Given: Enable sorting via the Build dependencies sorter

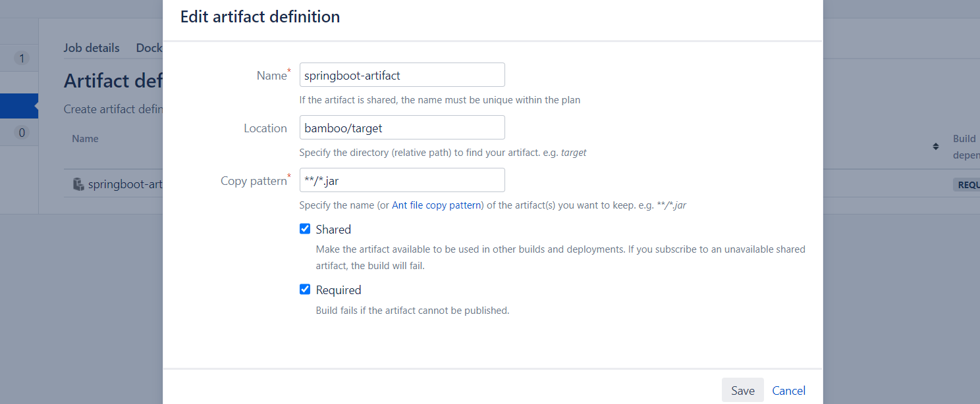Looking at the screenshot, I should [936, 147].
